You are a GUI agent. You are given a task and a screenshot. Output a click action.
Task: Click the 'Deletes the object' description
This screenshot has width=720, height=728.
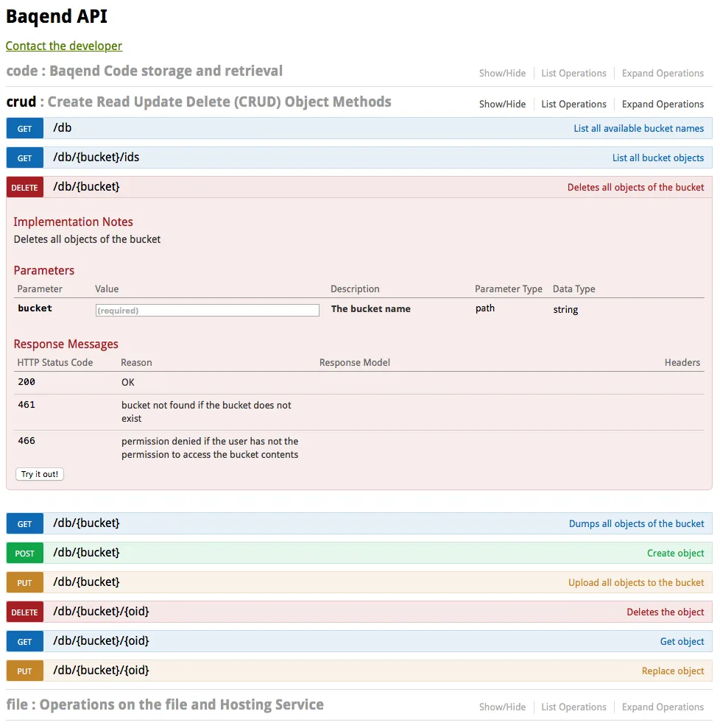tap(666, 612)
